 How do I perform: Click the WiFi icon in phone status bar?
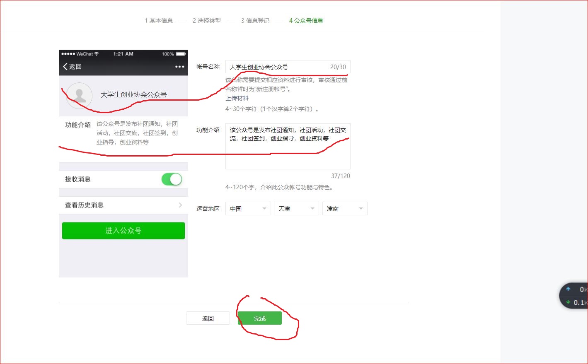pos(97,54)
